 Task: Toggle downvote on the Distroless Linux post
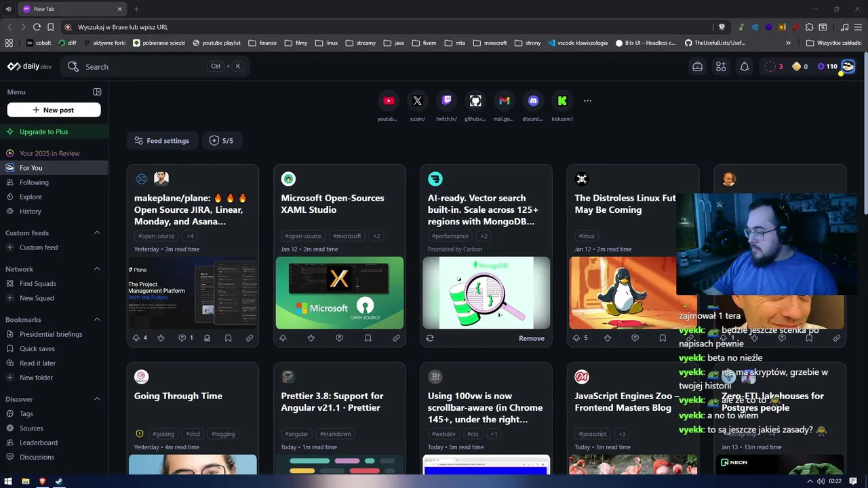(x=608, y=338)
